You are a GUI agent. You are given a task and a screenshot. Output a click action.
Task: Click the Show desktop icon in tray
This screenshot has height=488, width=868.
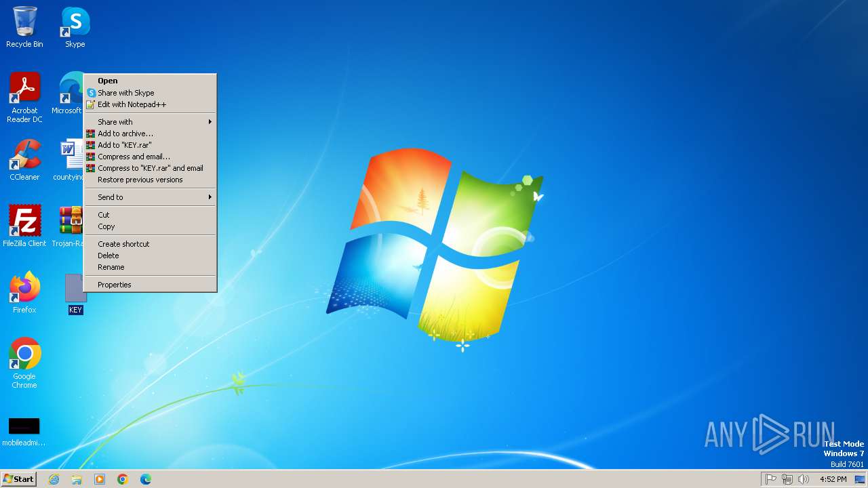tap(860, 479)
